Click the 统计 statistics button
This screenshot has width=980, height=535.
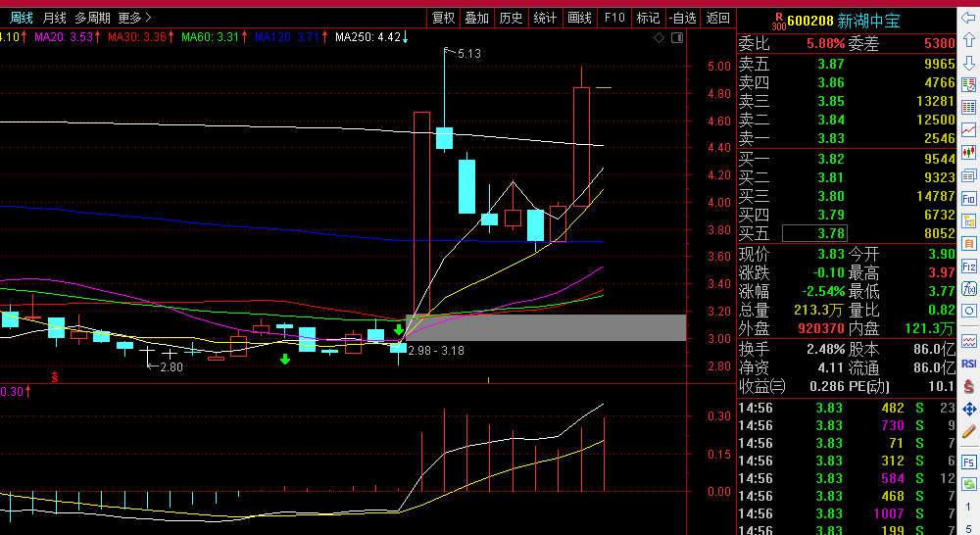coord(545,18)
